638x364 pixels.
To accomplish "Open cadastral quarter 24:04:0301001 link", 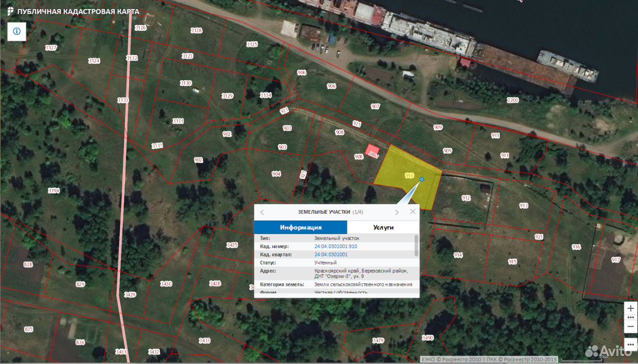I will pyautogui.click(x=331, y=254).
